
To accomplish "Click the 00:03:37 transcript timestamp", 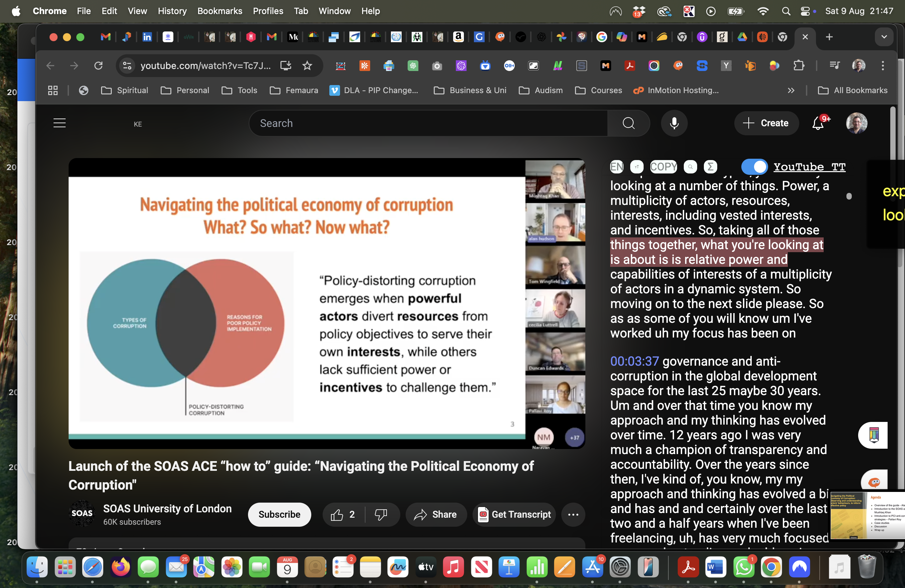I will (634, 361).
